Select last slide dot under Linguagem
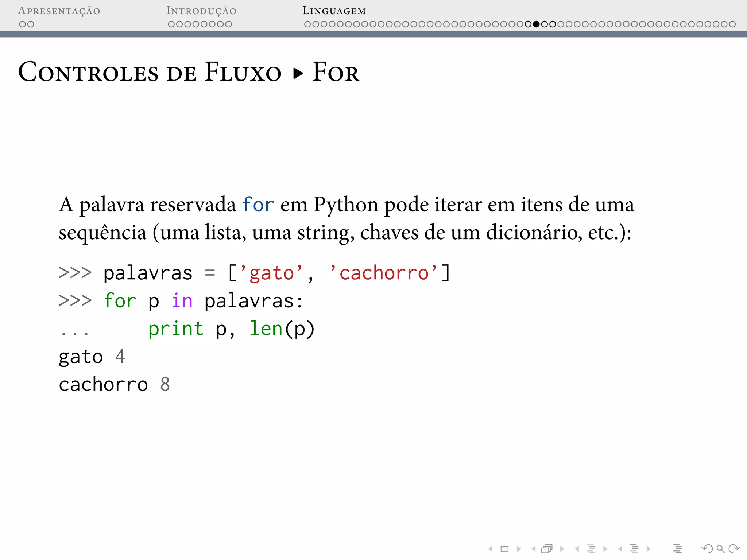The height and width of the screenshot is (560, 747). pyautogui.click(x=732, y=24)
